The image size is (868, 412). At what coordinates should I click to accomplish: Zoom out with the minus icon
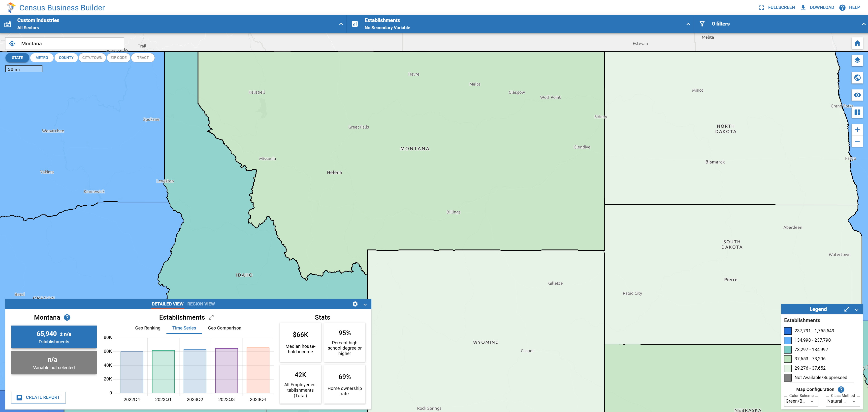click(x=857, y=141)
